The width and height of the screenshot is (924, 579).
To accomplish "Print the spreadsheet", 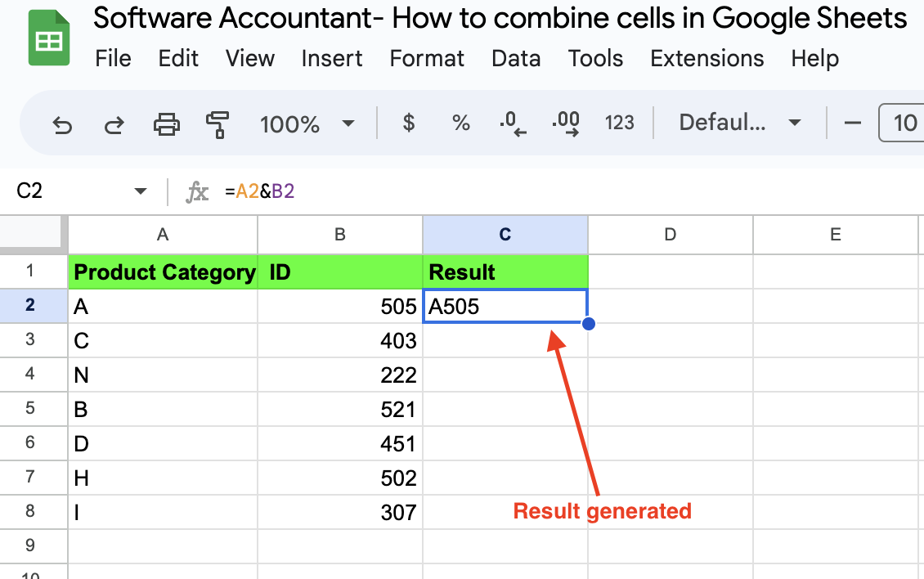I will click(166, 124).
